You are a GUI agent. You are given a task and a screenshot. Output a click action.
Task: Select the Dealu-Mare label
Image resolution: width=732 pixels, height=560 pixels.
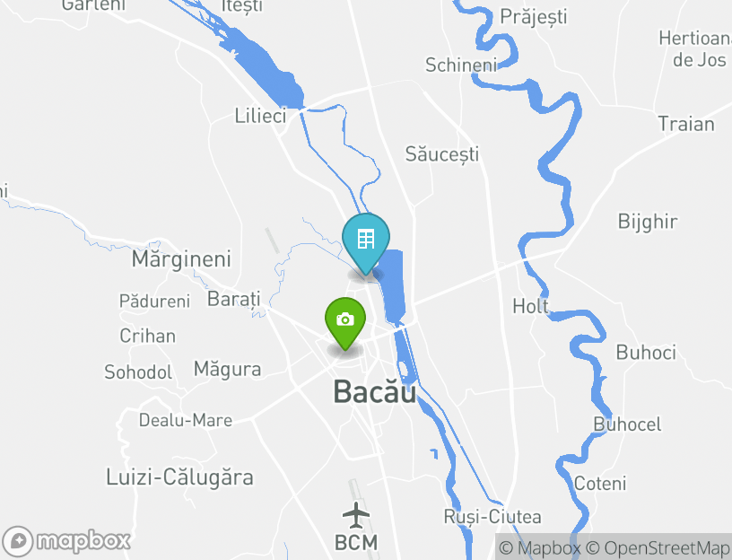point(186,420)
